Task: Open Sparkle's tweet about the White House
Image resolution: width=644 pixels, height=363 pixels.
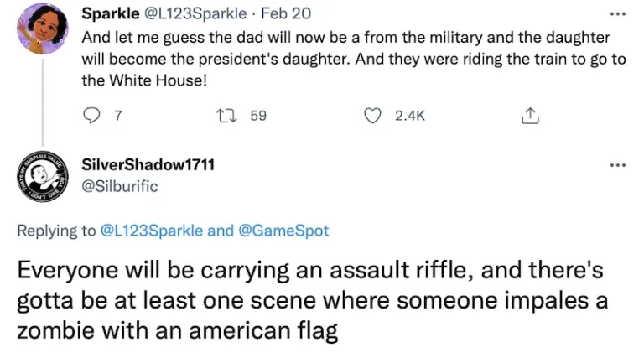Action: 335,60
